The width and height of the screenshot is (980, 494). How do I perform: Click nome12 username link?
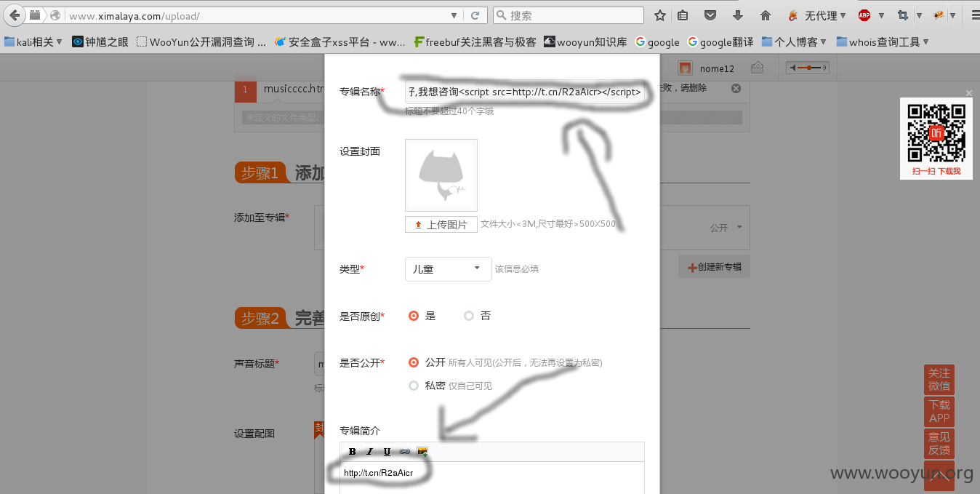point(717,68)
